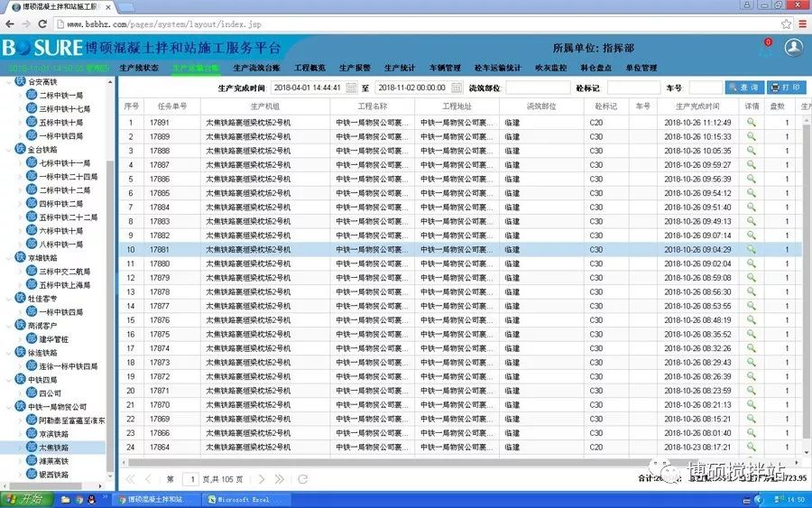Click the 砼标记 filter input
Image resolution: width=812 pixels, height=508 pixels.
point(633,88)
